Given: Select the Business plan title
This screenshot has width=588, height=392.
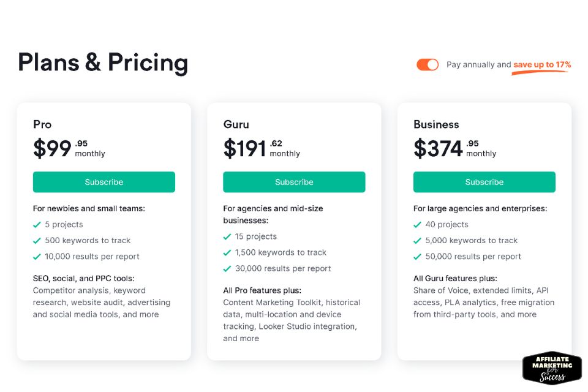Looking at the screenshot, I should pyautogui.click(x=436, y=124).
